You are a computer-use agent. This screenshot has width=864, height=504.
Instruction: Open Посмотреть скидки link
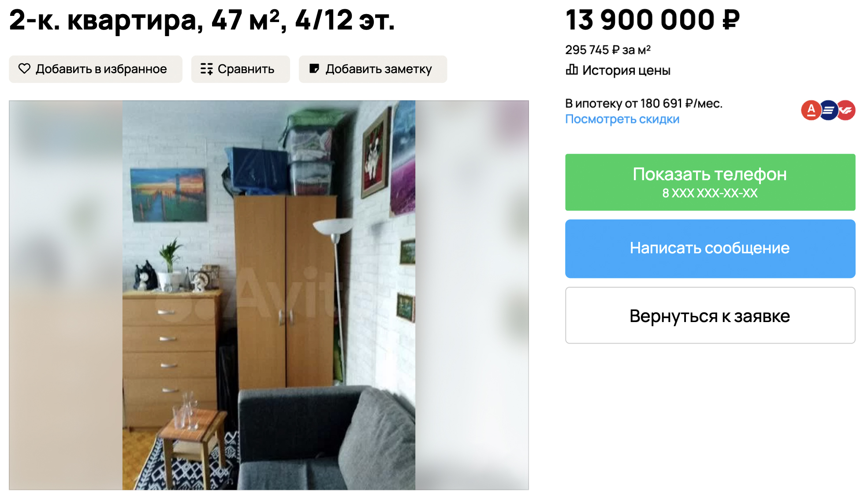pos(622,119)
